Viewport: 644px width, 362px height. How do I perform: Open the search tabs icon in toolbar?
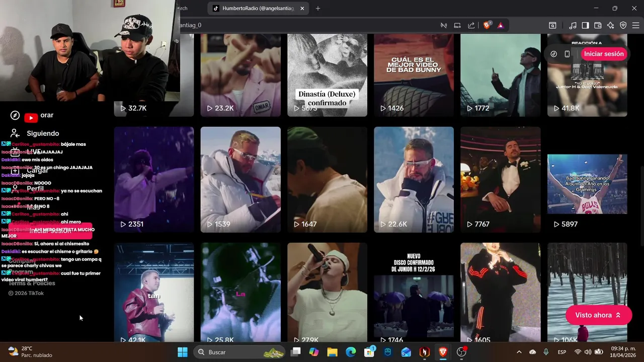(552, 25)
